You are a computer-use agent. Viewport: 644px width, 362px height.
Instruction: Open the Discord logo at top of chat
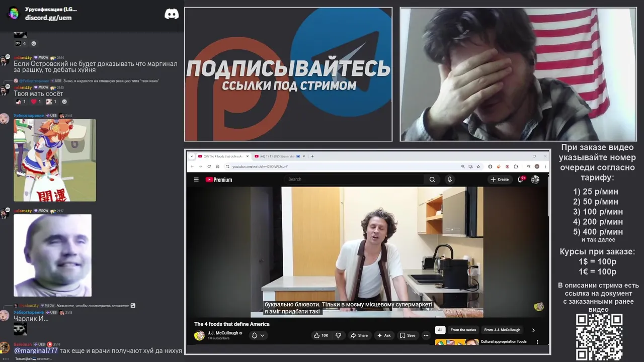point(172,14)
